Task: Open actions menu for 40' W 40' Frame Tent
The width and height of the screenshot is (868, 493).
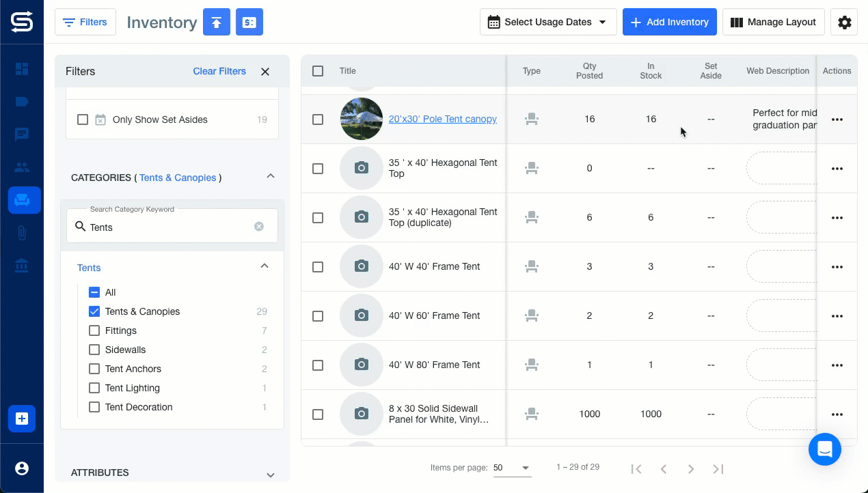Action: click(837, 267)
